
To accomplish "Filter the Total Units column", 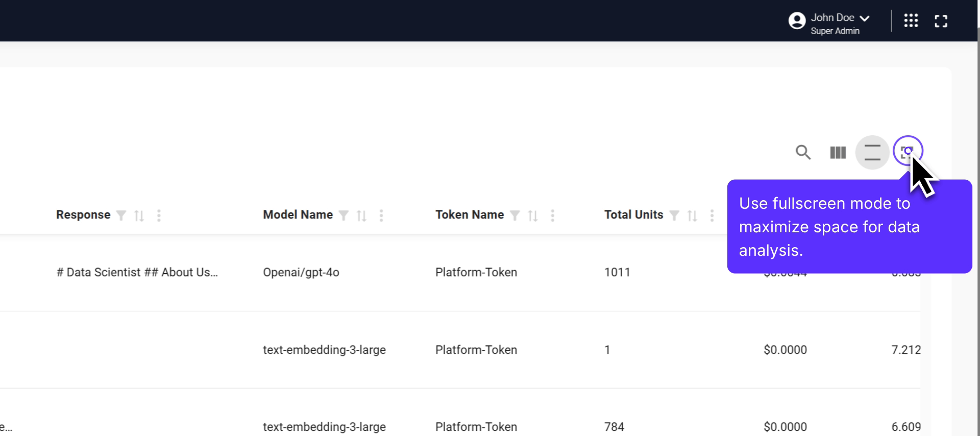I will [x=674, y=215].
